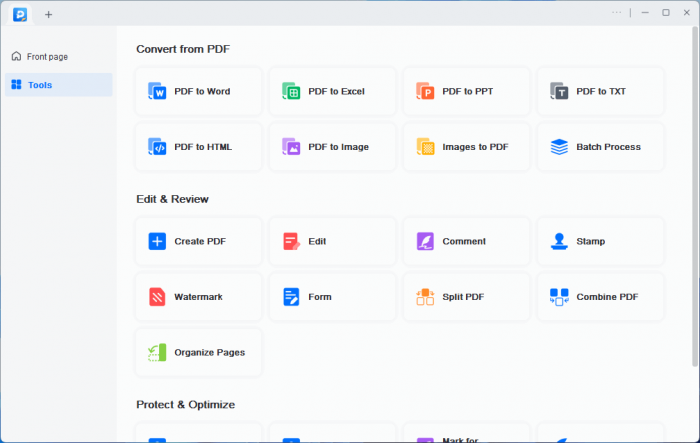
Task: Open the three-dots more options menu
Action: [617, 13]
